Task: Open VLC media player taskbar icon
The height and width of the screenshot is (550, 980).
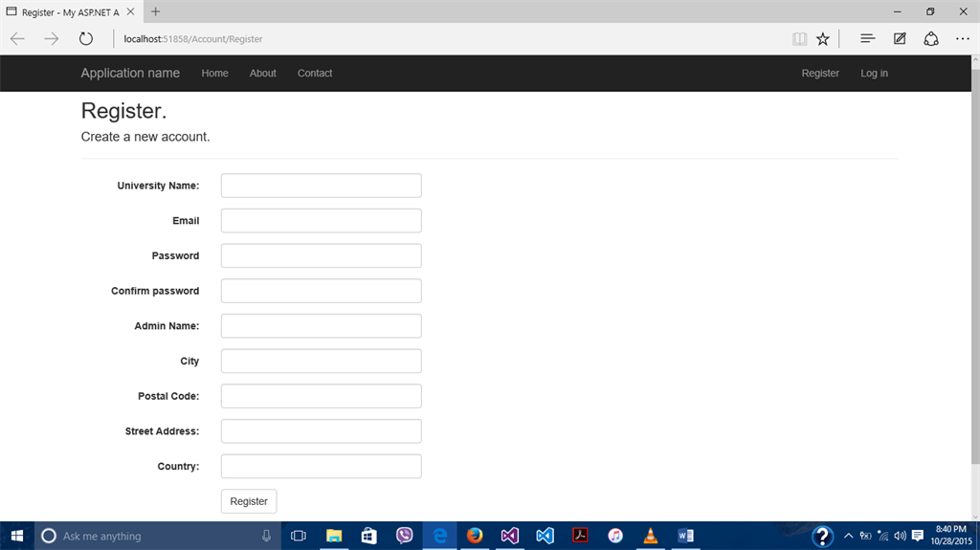Action: tap(651, 536)
